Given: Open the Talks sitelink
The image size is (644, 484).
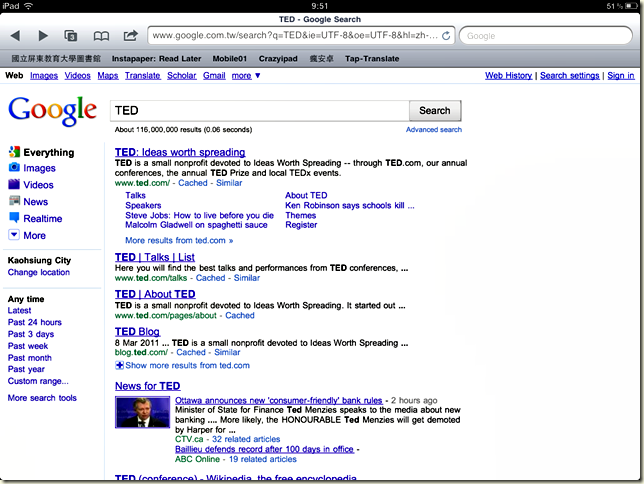Looking at the screenshot, I should 135,195.
